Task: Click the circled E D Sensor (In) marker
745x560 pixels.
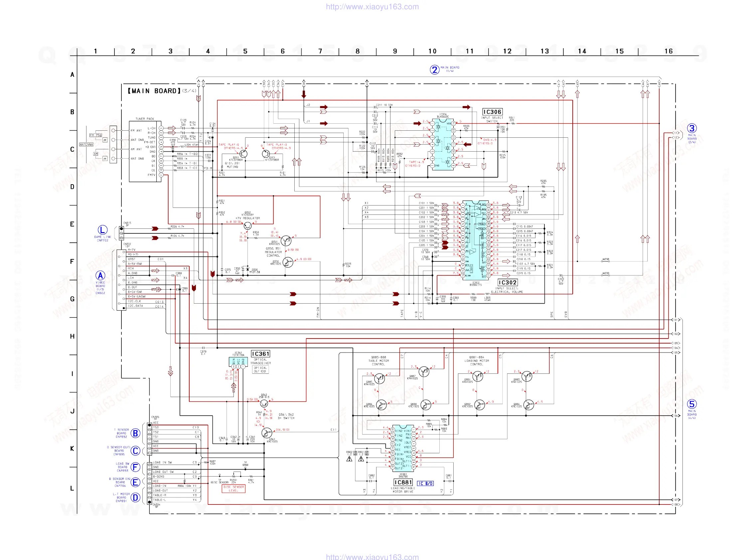Action: point(135,483)
